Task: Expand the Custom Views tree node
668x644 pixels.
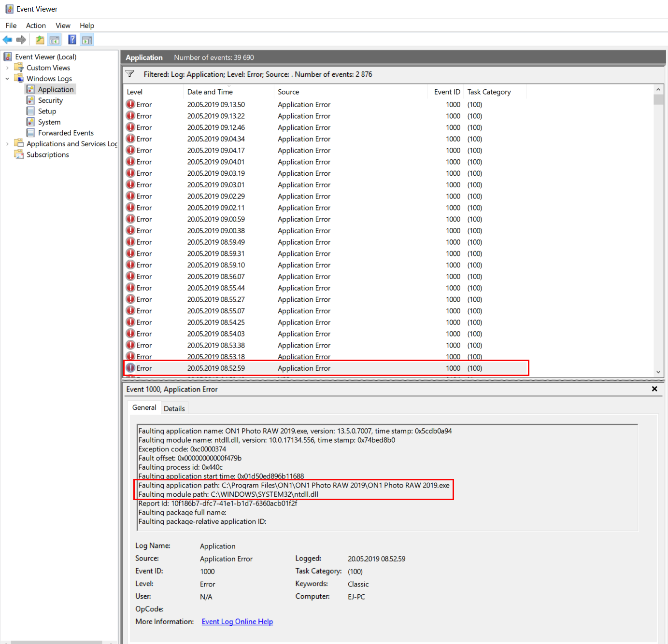Action: (7, 68)
